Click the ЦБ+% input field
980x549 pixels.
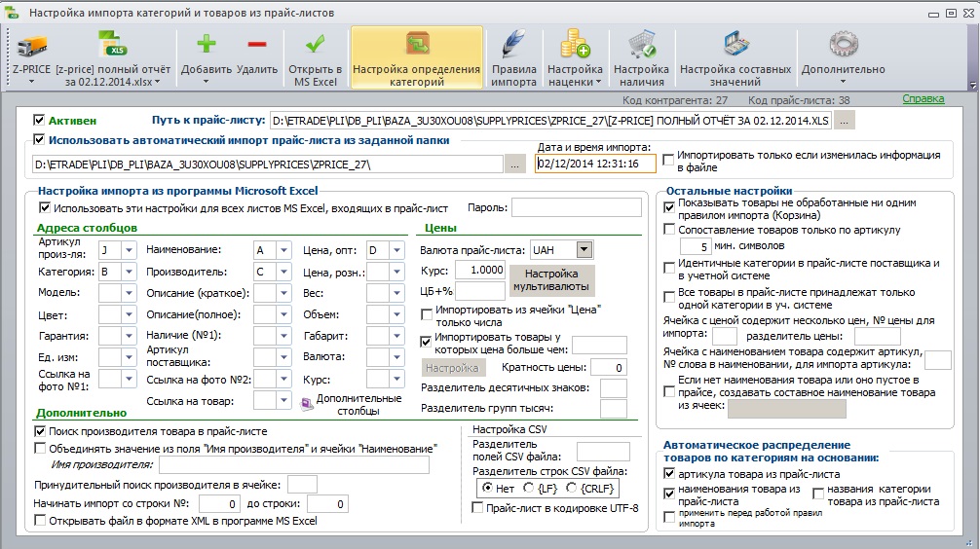pos(480,291)
